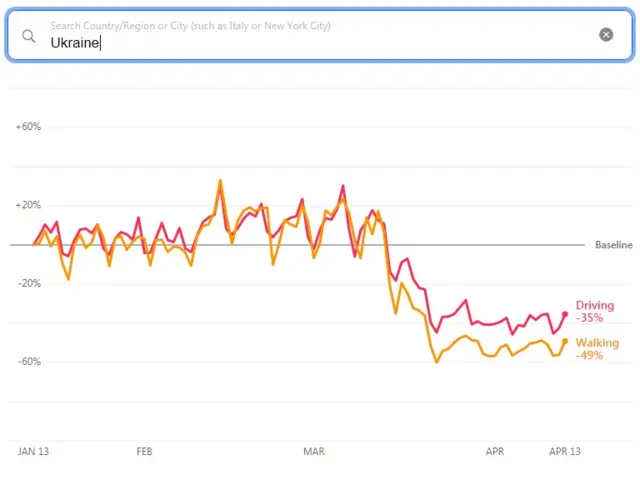Screen dimensions: 640x480
Task: Click the Walking -49% value
Action: (590, 355)
